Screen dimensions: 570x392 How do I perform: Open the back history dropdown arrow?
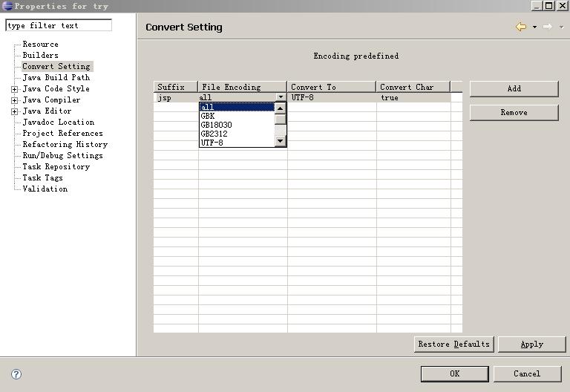pyautogui.click(x=534, y=27)
